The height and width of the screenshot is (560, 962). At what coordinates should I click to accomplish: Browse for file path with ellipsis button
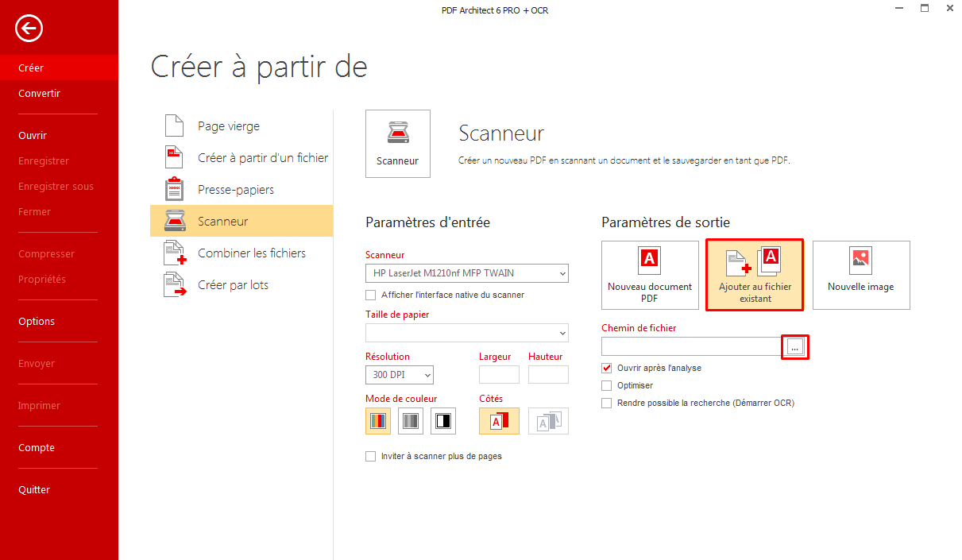tap(795, 347)
